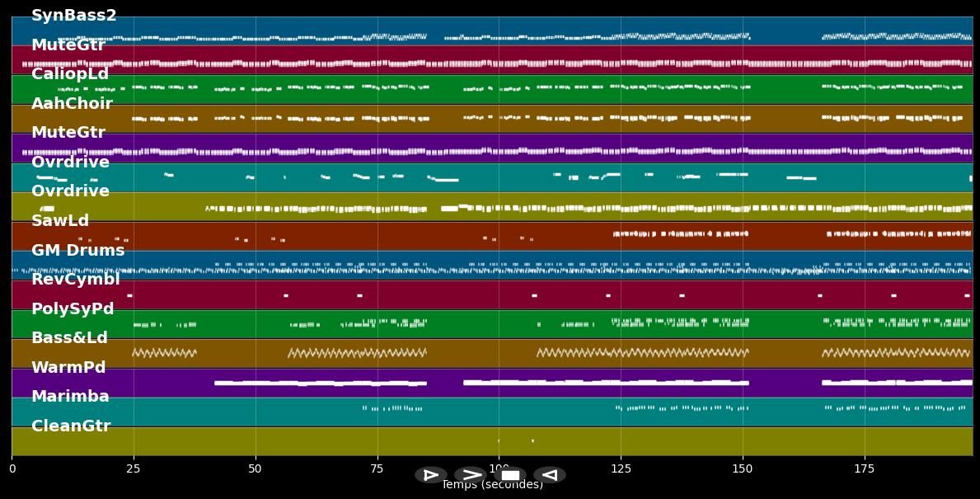Select the WarmPd track name
980x499 pixels.
coord(68,368)
